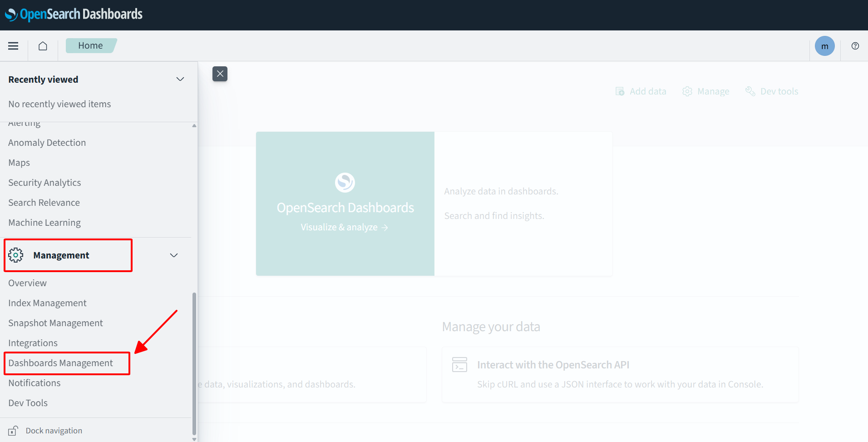
Task: Open the user avatar 'm' menu
Action: tap(824, 46)
